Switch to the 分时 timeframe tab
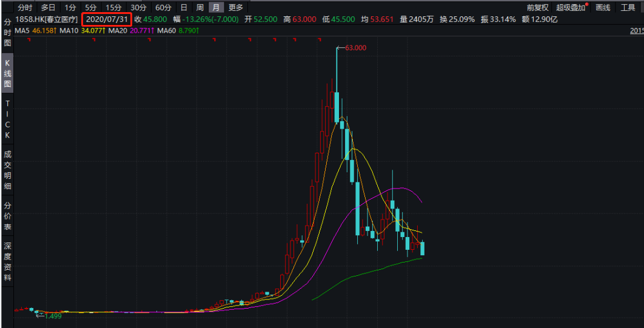Screen dimensions: 644x328 [25, 7]
